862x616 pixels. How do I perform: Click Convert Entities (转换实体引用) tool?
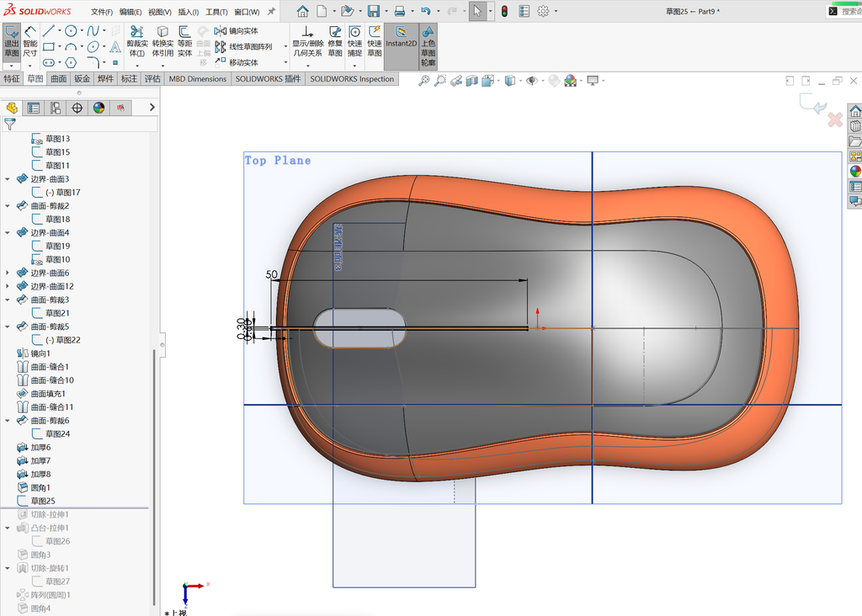click(162, 42)
